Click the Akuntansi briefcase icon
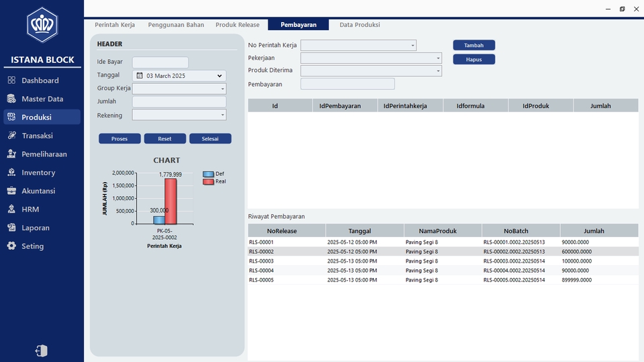The height and width of the screenshot is (362, 644). coord(11,191)
